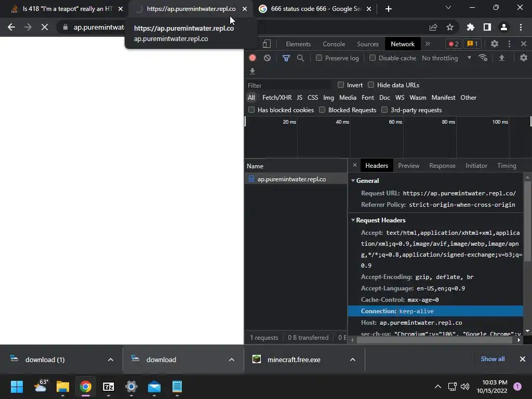Open the tab search chevron

coord(448,7)
